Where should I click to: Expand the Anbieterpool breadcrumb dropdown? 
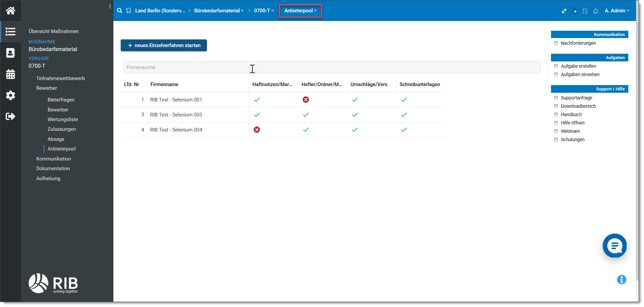(x=300, y=11)
